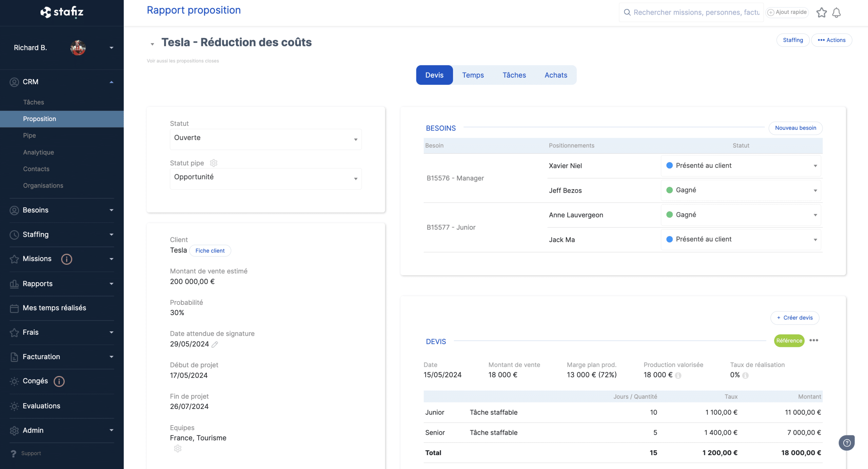868x469 pixels.
Task: Click the Créer devis button
Action: [795, 318]
